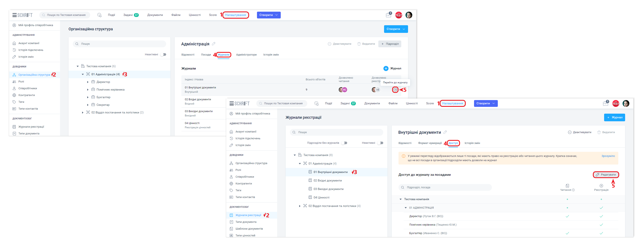
Task: Open the inbox tray icon in the right window
Action: coord(605,103)
